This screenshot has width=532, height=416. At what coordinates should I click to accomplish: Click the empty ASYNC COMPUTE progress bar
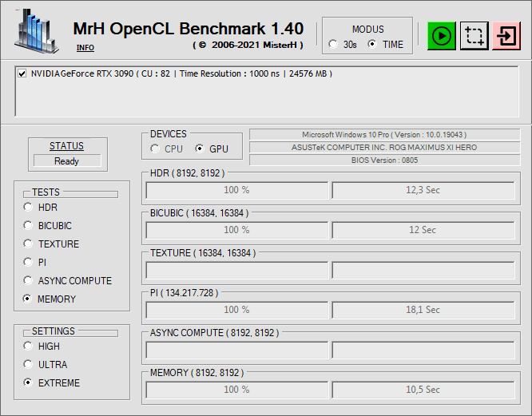(x=236, y=350)
